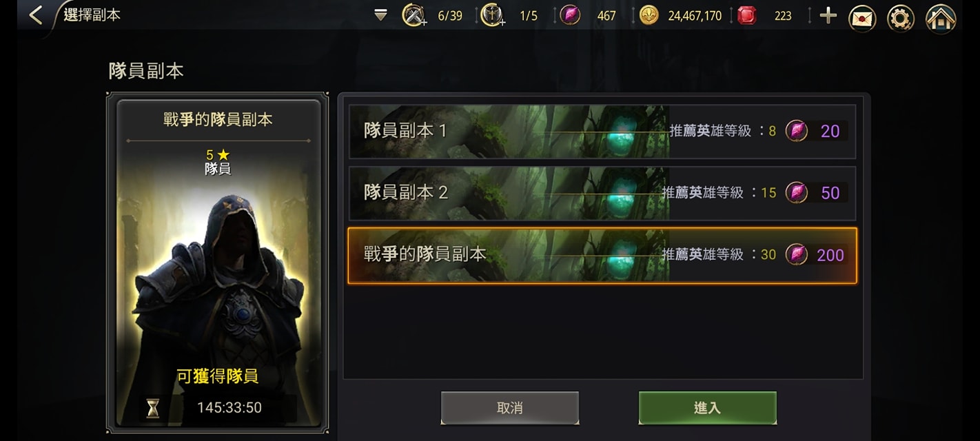Select the 隊員副本 2 dungeon

pyautogui.click(x=602, y=193)
